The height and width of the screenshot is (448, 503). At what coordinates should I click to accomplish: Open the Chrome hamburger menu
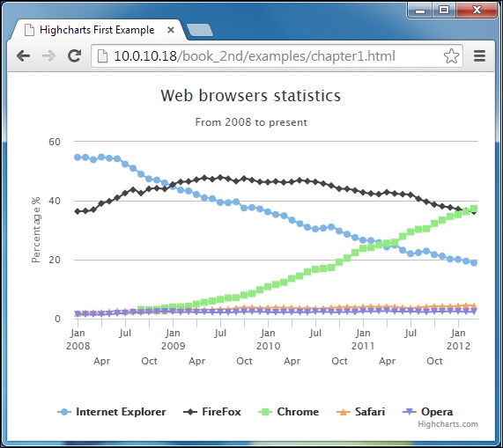coord(479,55)
